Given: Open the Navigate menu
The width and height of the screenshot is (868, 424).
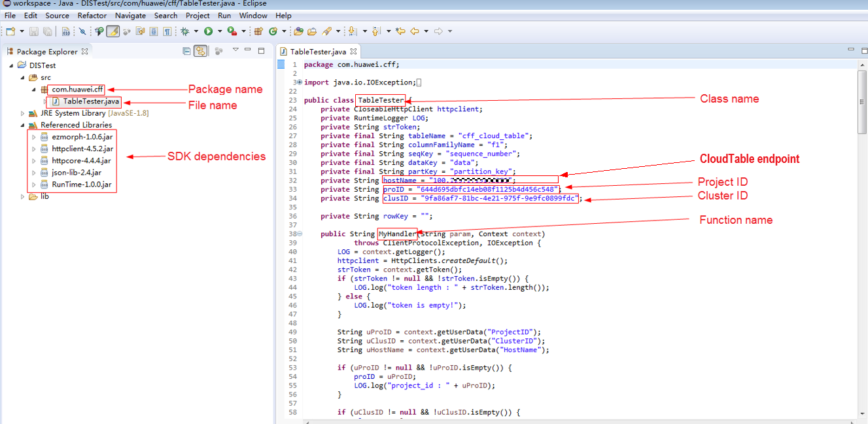Looking at the screenshot, I should [131, 15].
